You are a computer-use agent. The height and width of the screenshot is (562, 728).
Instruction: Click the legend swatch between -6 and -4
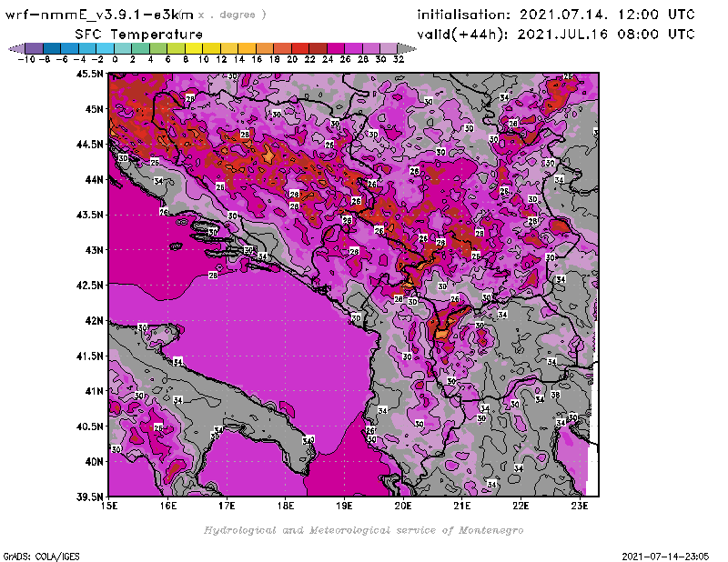pos(70,48)
